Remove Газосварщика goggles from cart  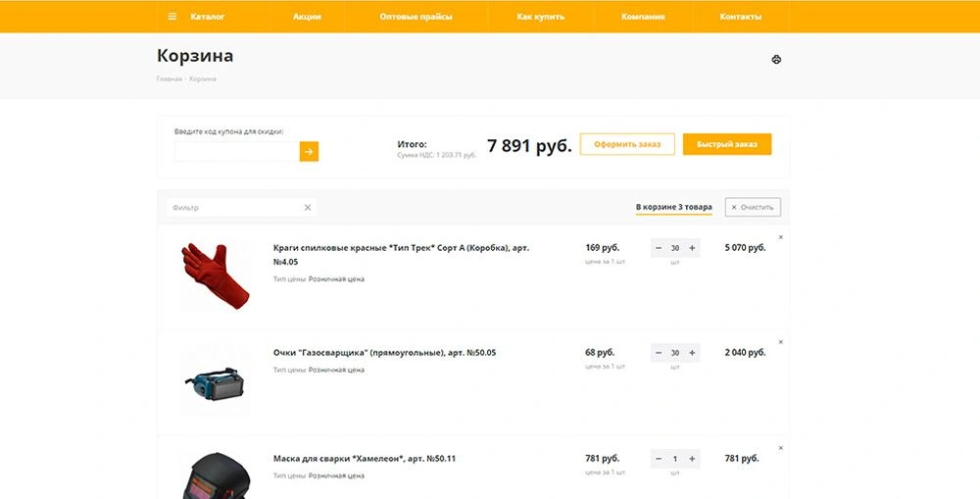[781, 342]
